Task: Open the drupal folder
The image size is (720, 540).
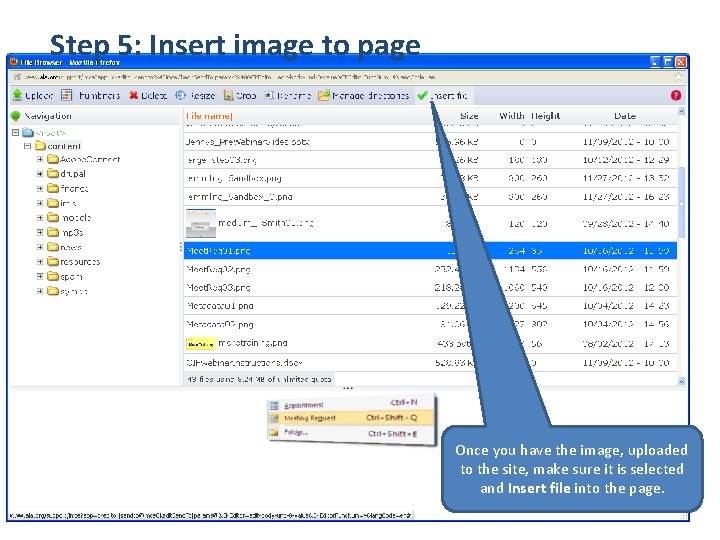Action: [x=67, y=174]
